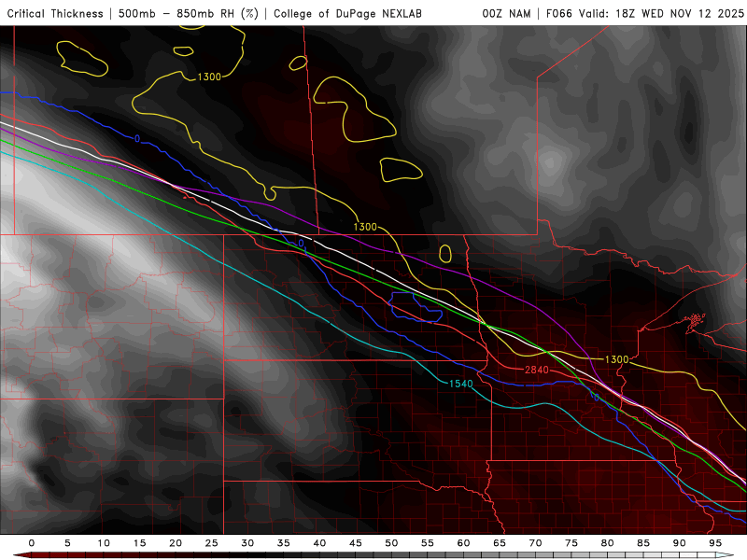The height and width of the screenshot is (560, 747).
Task: Select color scale value "60"
Action: click(x=463, y=543)
